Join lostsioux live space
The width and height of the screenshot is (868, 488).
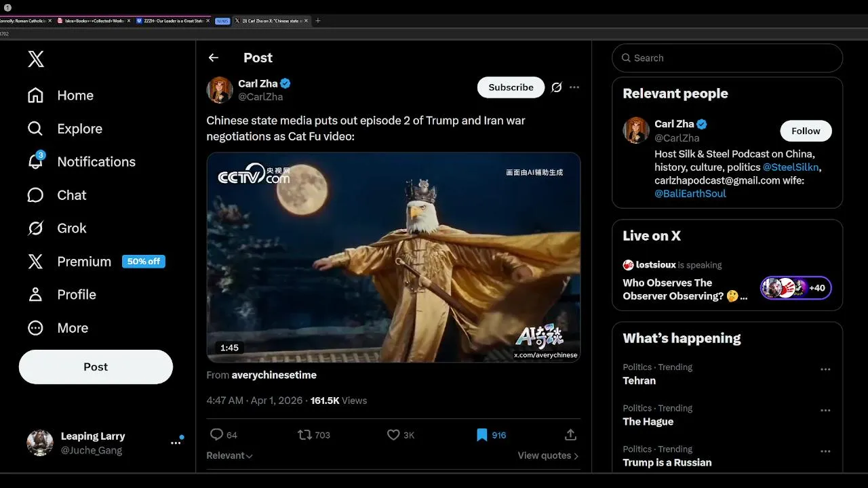(685, 289)
